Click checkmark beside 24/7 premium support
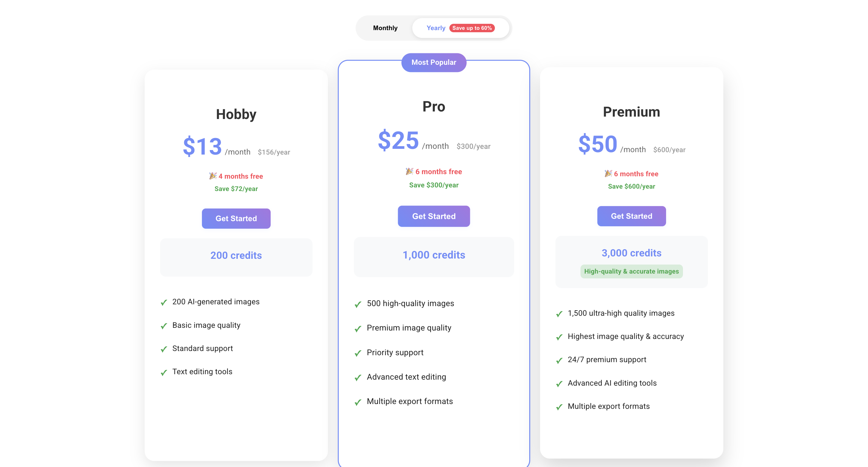This screenshot has height=467, width=868. coord(559,360)
